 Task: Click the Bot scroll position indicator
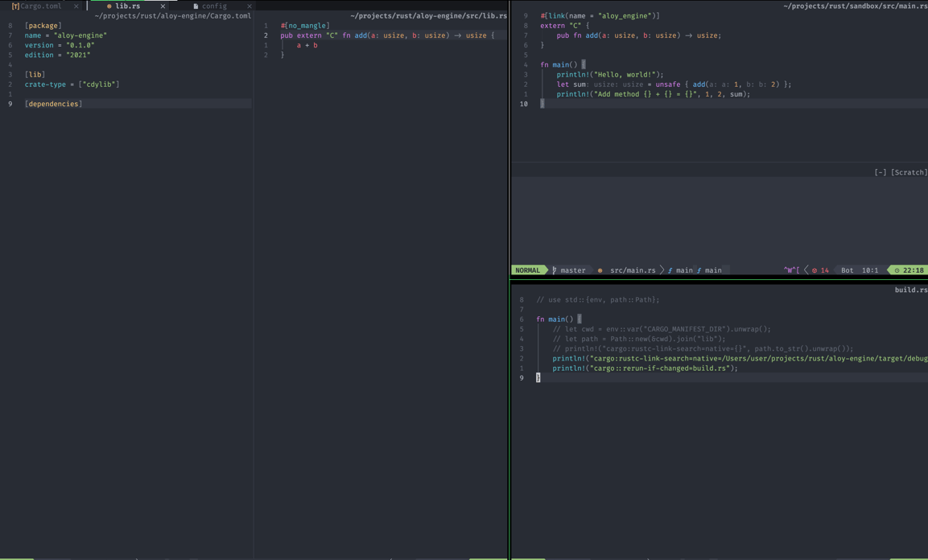point(848,270)
